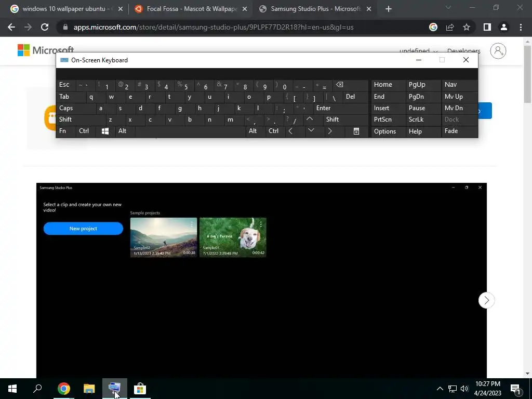Click the Google account icon in address bar
532x399 pixels.
pos(433,27)
